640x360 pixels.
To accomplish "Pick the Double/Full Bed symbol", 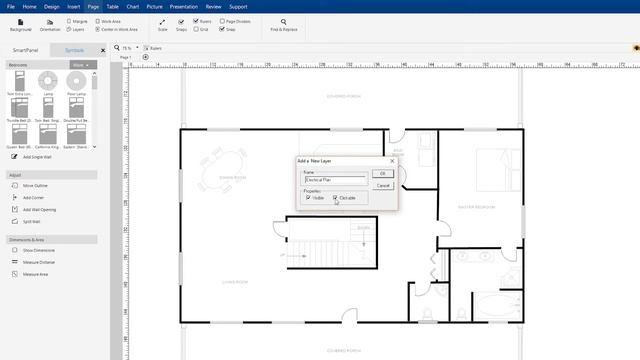I will [x=76, y=110].
